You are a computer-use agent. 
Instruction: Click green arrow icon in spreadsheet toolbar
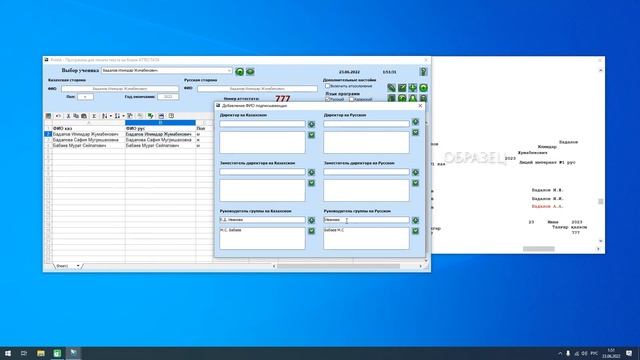coord(151,116)
